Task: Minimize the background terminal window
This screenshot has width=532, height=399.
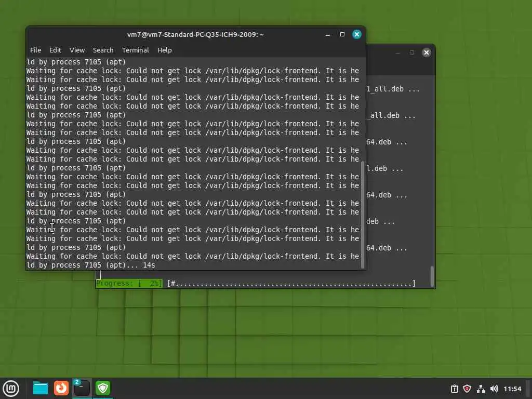Action: [x=397, y=53]
